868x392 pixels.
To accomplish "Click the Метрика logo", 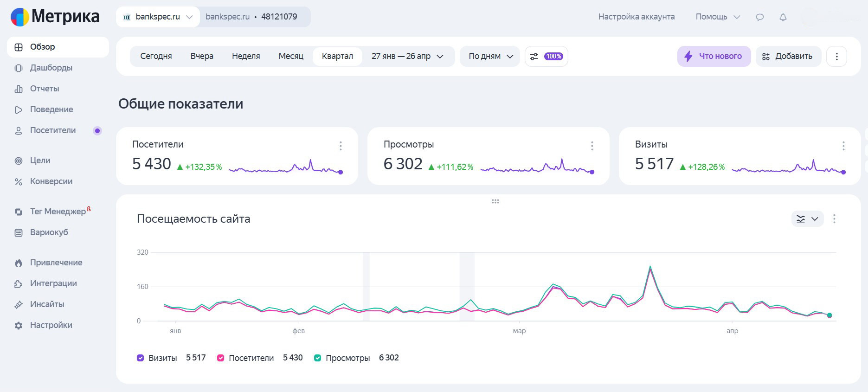I will click(x=55, y=17).
